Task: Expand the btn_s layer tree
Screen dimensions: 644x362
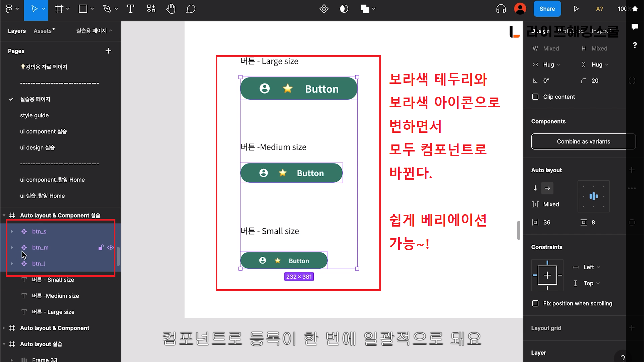Action: (x=12, y=232)
